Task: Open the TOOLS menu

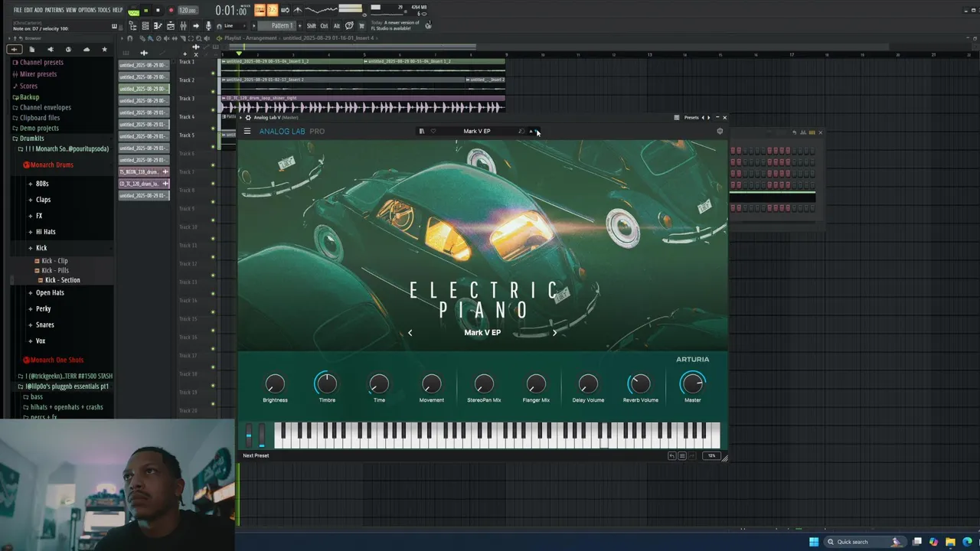Action: coord(103,10)
